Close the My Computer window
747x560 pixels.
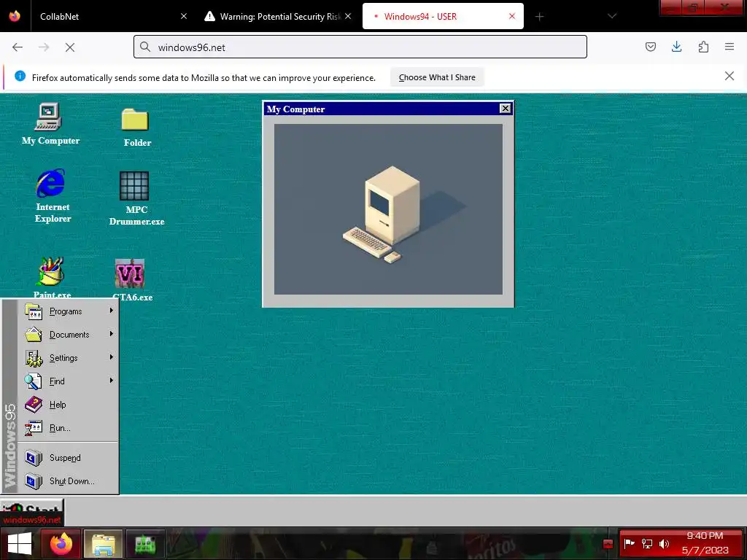point(505,109)
